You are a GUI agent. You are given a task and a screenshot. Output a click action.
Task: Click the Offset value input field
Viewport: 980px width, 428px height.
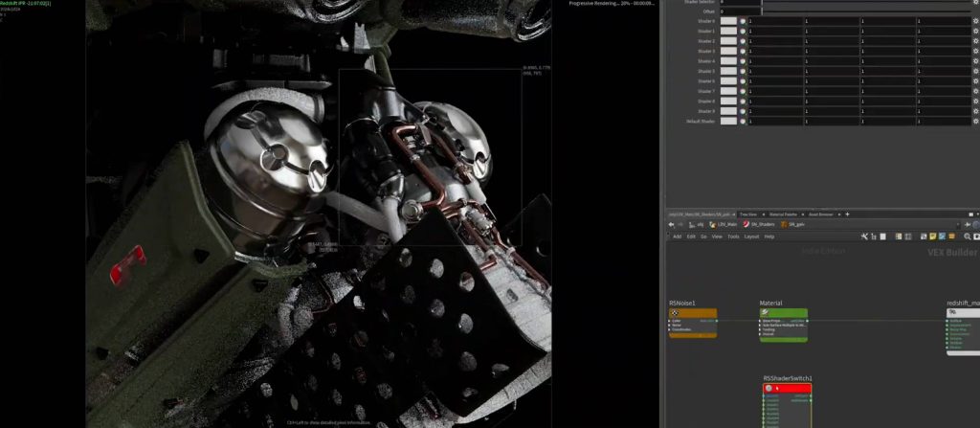tap(739, 11)
